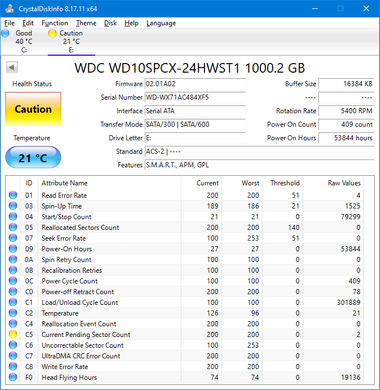Minimize the CrystalDiskInfo window

click(315, 8)
